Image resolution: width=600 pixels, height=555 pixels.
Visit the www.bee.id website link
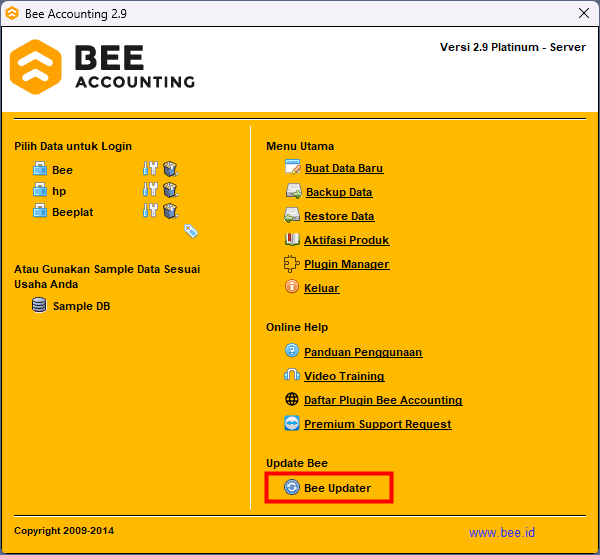[501, 533]
